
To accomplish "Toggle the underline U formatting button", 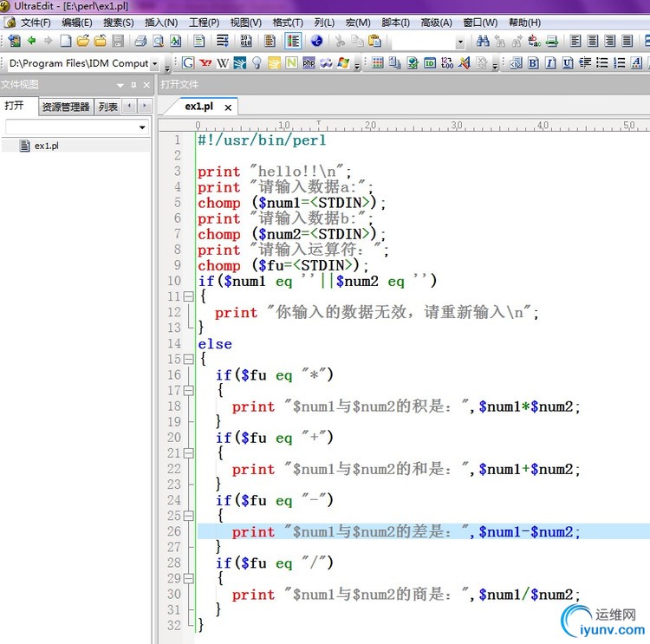I will point(568,62).
